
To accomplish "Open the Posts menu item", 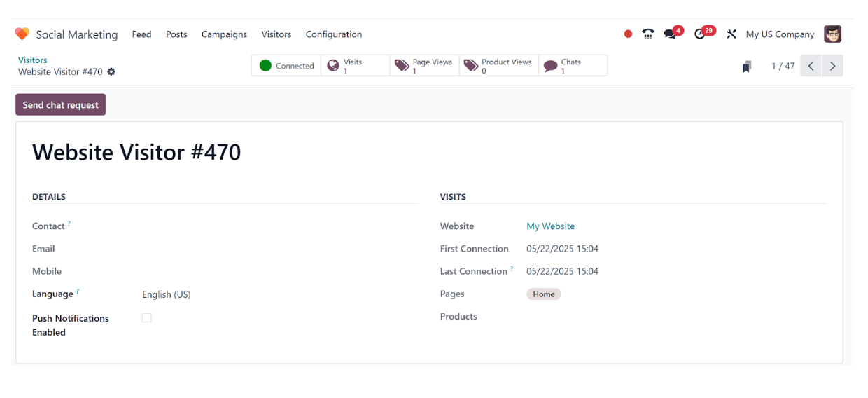I will coord(176,34).
